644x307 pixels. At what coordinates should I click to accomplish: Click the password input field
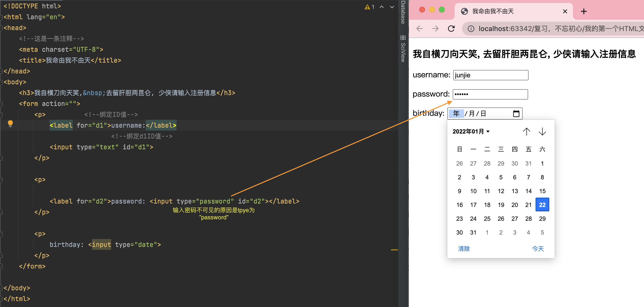coord(490,94)
